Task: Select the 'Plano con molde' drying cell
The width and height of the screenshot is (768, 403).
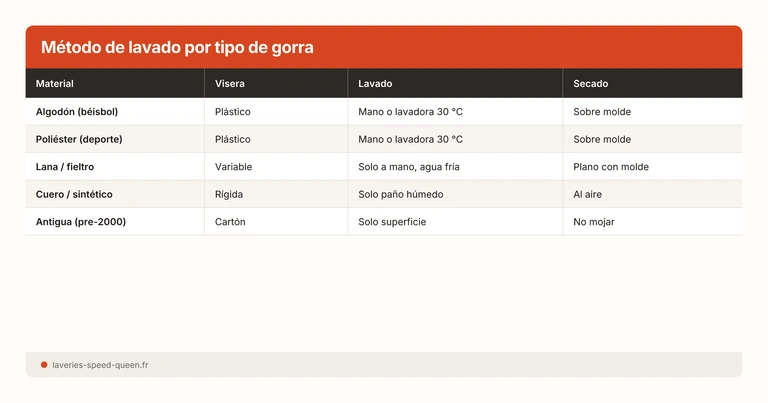Action: point(611,167)
